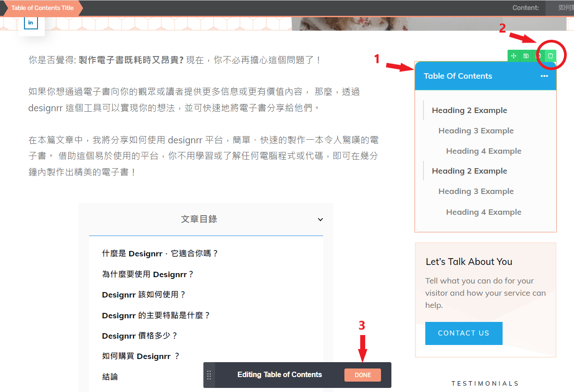The height and width of the screenshot is (392, 574).
Task: Click the bold text 製作電子書既耗時又昂貴?
Action: pos(131,60)
